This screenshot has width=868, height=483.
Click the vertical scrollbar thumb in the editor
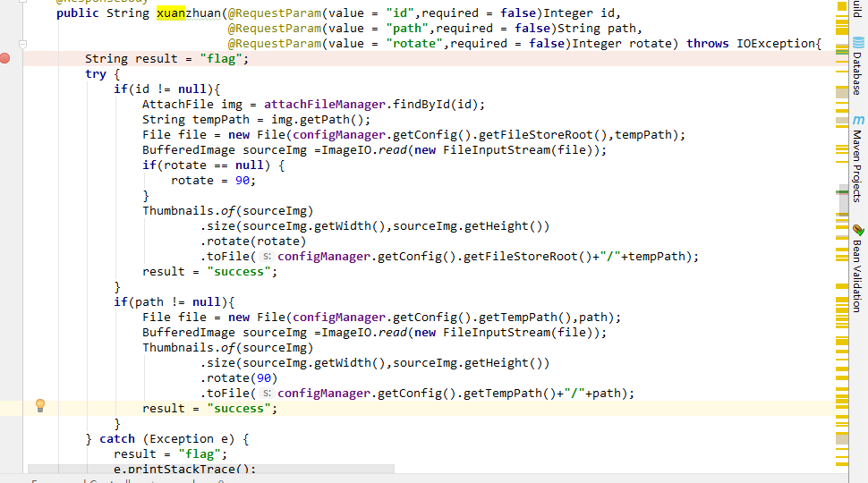pos(844,202)
